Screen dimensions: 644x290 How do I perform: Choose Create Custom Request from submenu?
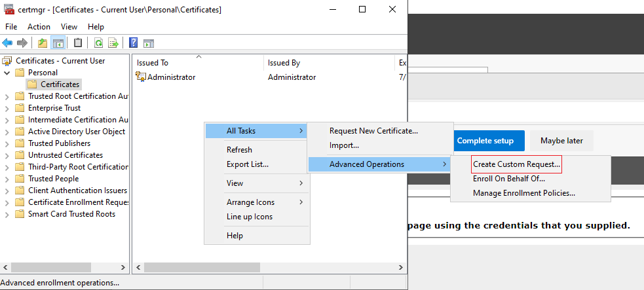(516, 164)
